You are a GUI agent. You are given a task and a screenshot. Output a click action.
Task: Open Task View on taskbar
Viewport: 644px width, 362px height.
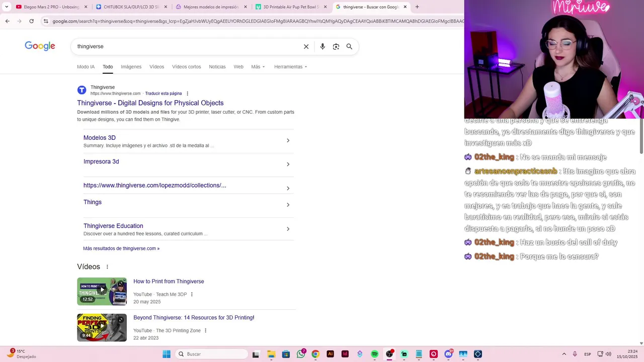pyautogui.click(x=256, y=354)
